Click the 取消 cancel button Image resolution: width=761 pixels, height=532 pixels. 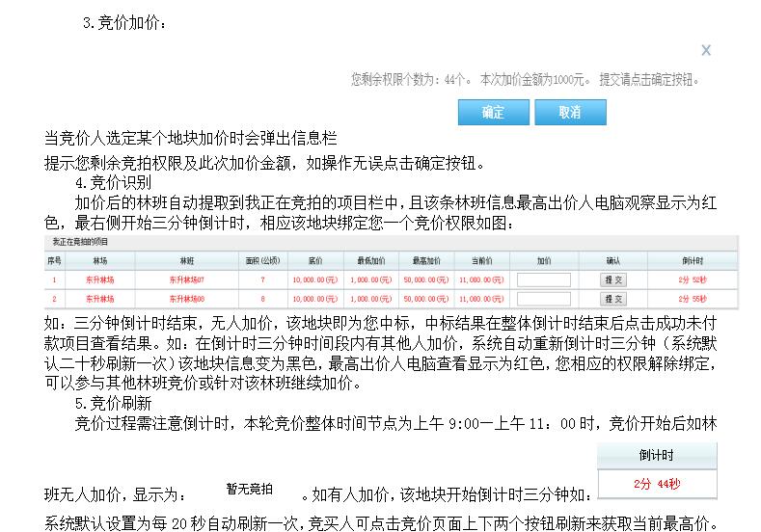[x=570, y=113]
